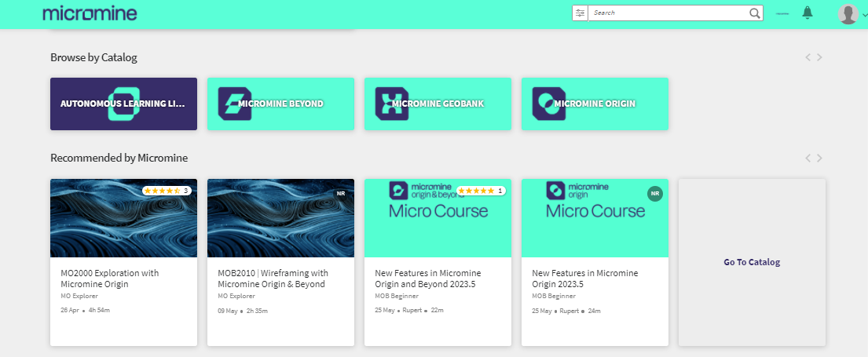The image size is (868, 357).
Task: Click the Micromine Beyond catalog logo icon
Action: tap(234, 104)
